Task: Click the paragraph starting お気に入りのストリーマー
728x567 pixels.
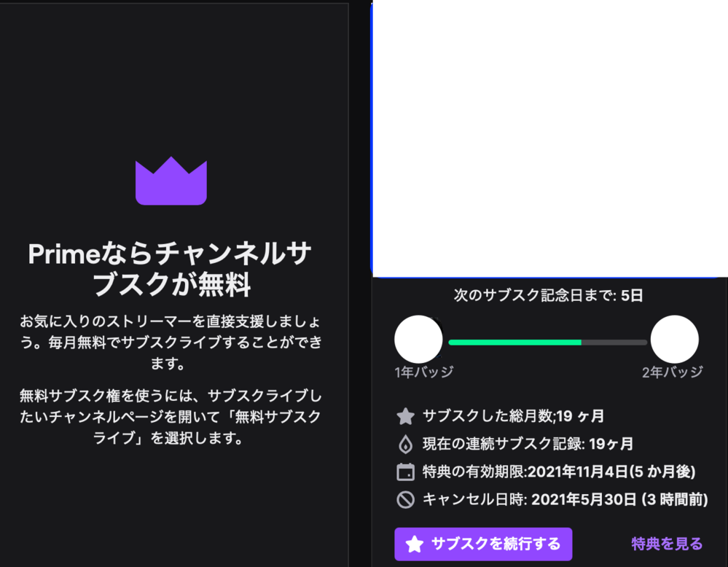Action: coord(171,343)
